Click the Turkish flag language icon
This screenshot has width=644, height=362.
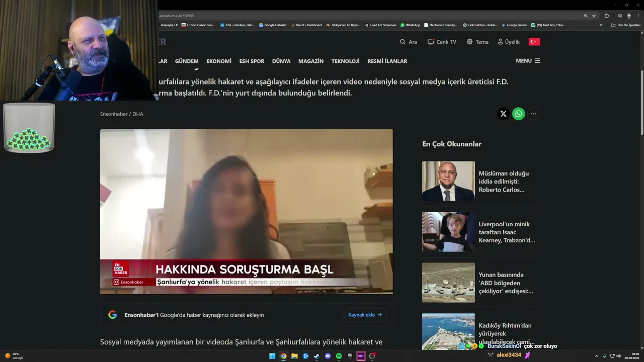[x=534, y=42]
